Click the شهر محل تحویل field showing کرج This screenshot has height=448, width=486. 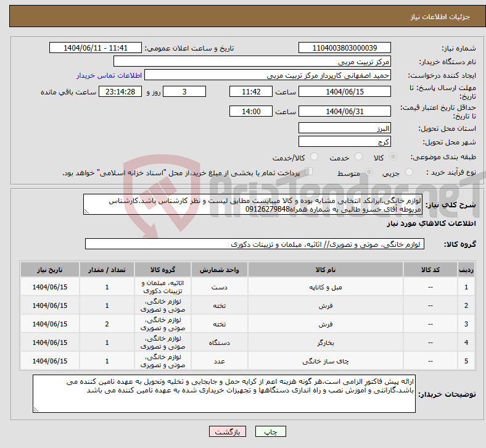[x=344, y=142]
